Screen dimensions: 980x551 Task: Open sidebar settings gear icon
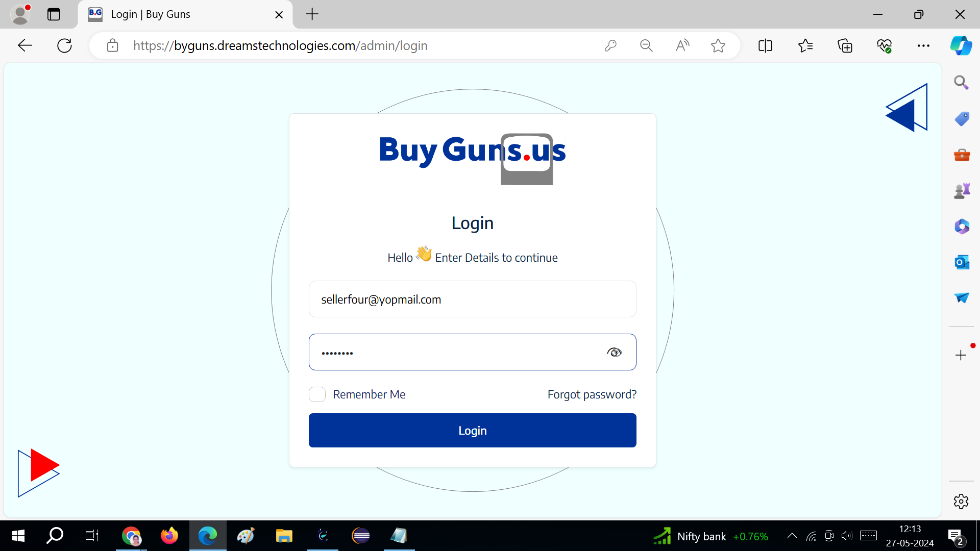tap(961, 501)
